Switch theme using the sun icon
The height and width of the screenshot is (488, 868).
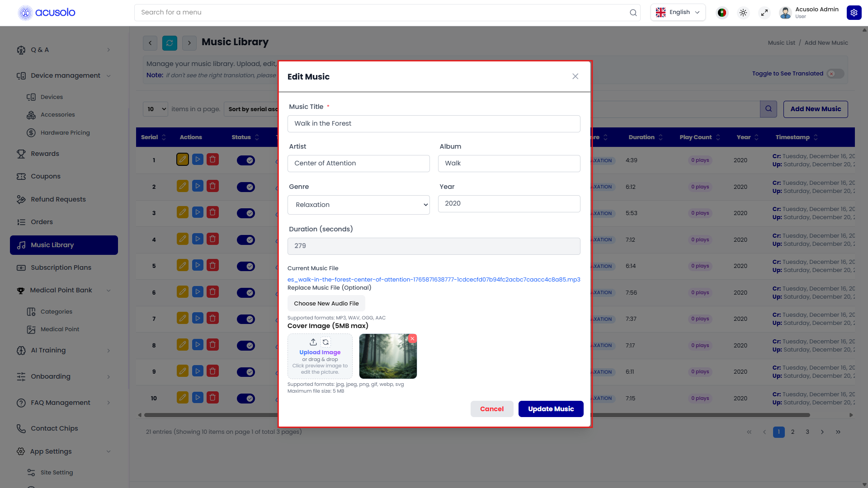tap(743, 13)
